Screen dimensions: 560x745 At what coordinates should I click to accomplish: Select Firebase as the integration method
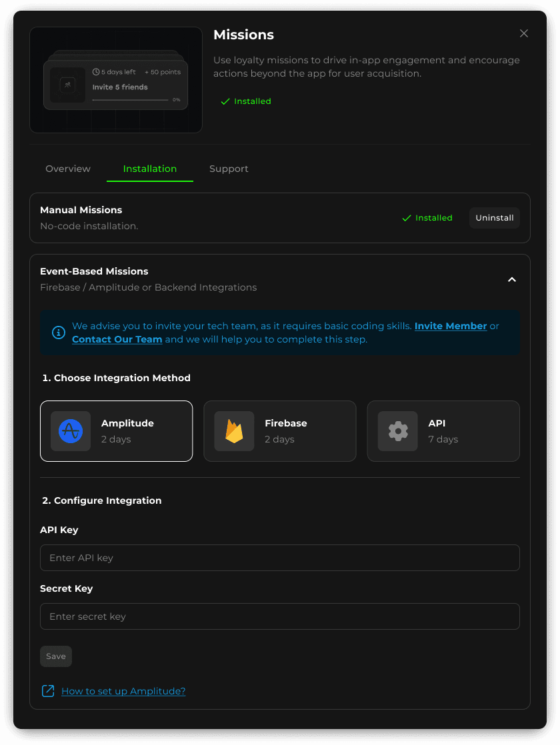(x=279, y=430)
